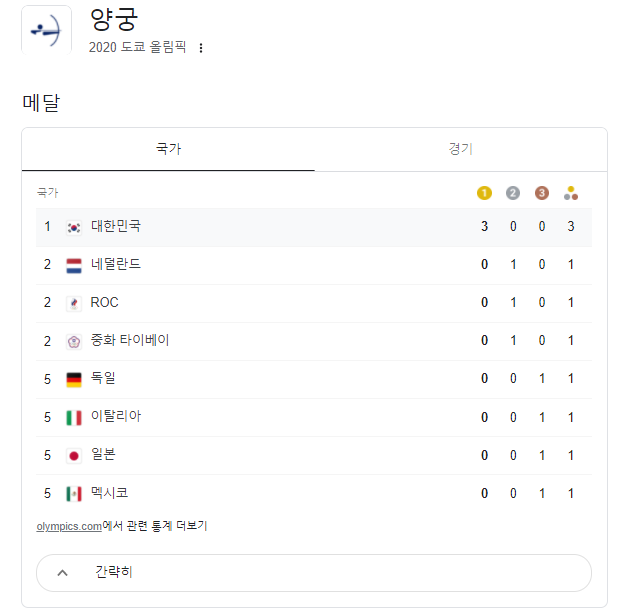Click the Germany flag icon
The image size is (623, 614).
point(74,380)
